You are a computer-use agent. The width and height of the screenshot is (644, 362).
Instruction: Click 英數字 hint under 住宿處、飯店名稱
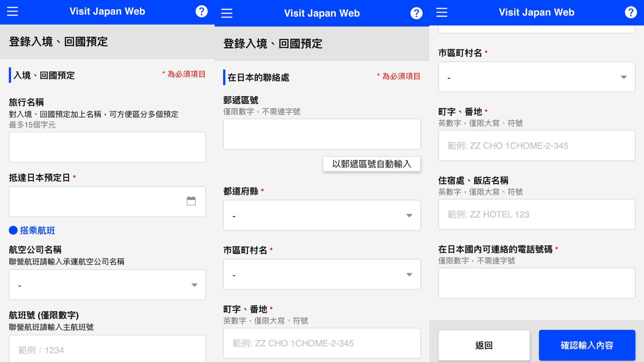[x=481, y=192]
